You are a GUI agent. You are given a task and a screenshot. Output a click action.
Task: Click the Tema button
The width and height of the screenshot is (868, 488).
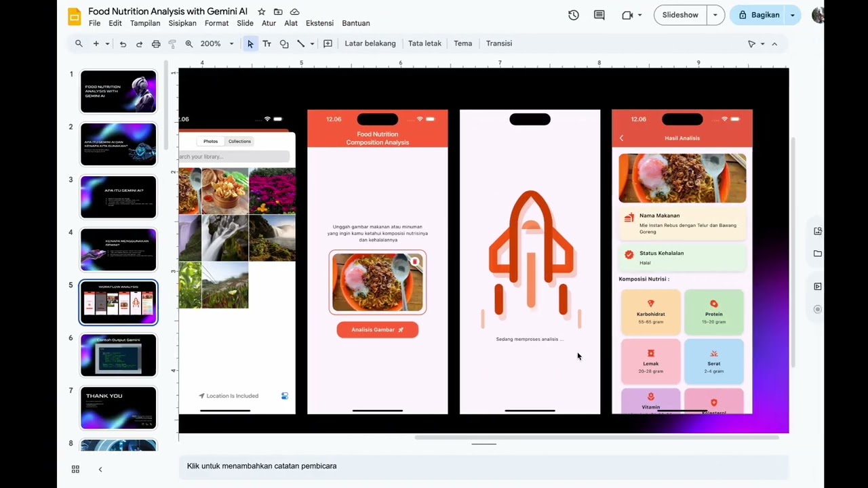pos(463,43)
